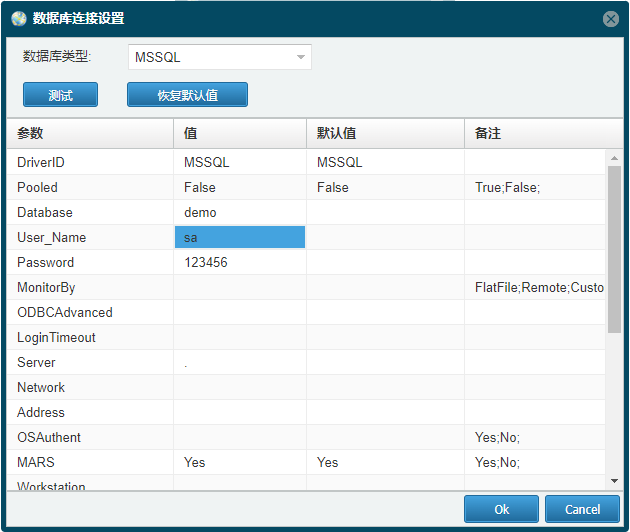Screen dimensions: 630x532
Task: Click the Server value cell with dot
Action: coord(240,362)
